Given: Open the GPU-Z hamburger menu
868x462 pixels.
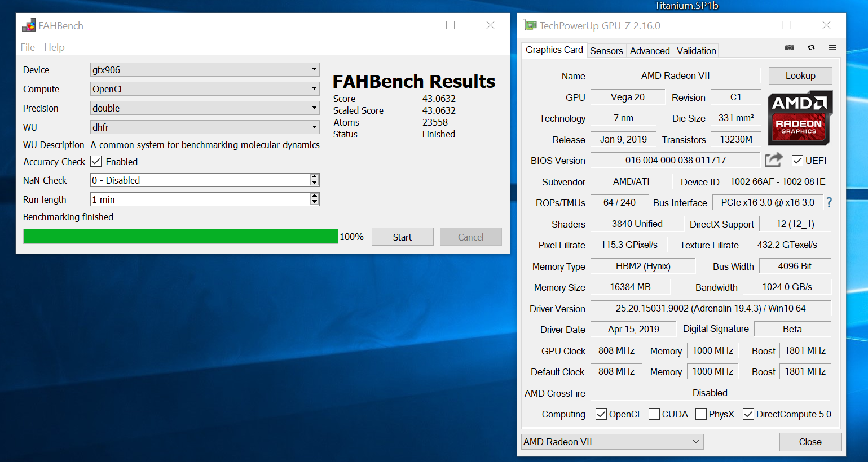Looking at the screenshot, I should tap(832, 47).
